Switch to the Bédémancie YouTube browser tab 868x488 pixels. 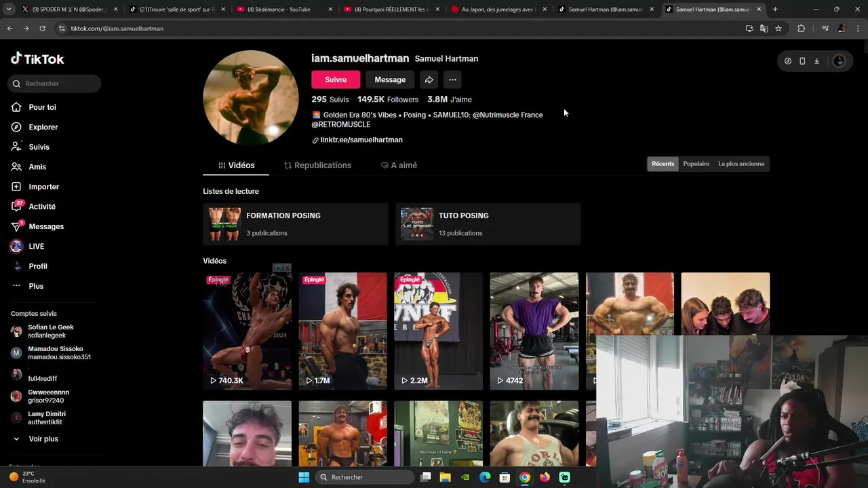pos(285,9)
